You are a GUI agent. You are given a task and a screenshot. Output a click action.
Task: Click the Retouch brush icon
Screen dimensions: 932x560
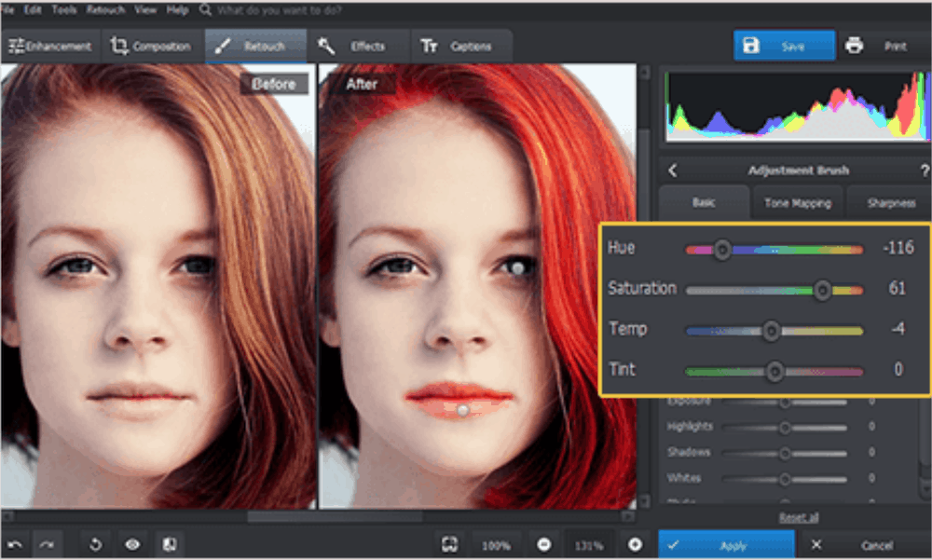[223, 46]
